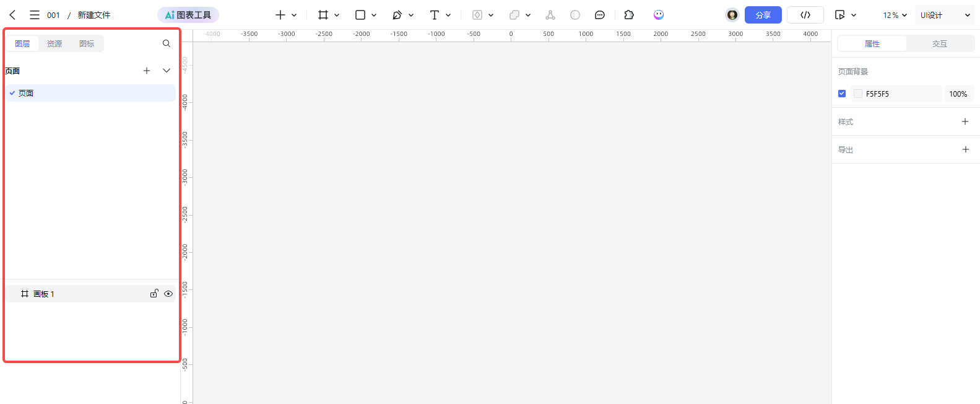
Task: Switch to the 属性 tab
Action: coord(872,43)
